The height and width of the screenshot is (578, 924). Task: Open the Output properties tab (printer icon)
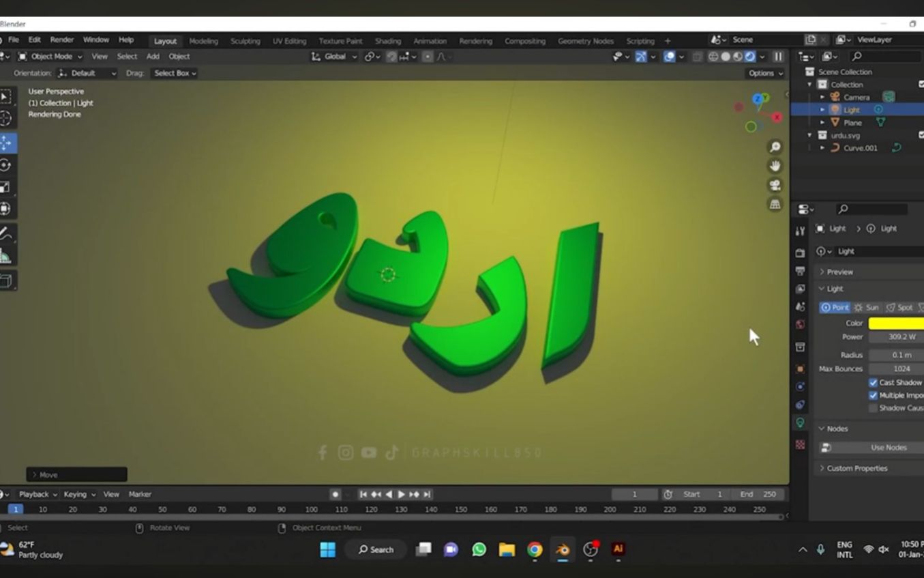pyautogui.click(x=799, y=269)
